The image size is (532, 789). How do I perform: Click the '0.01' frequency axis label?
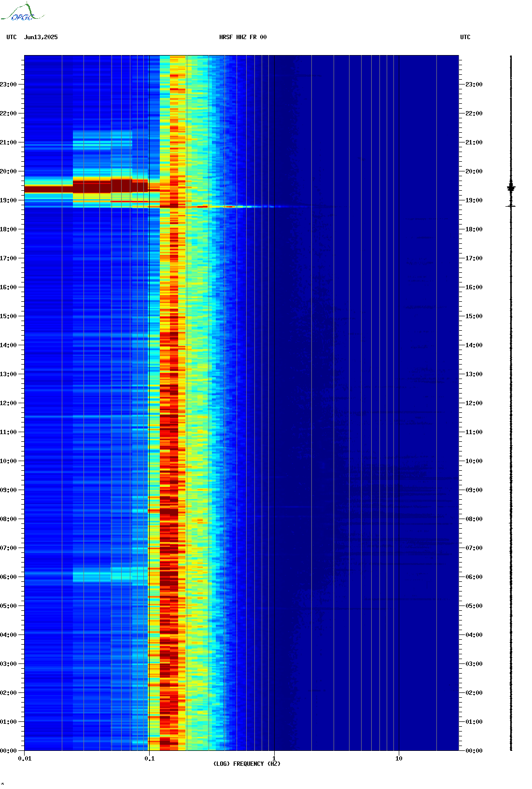coord(25,759)
